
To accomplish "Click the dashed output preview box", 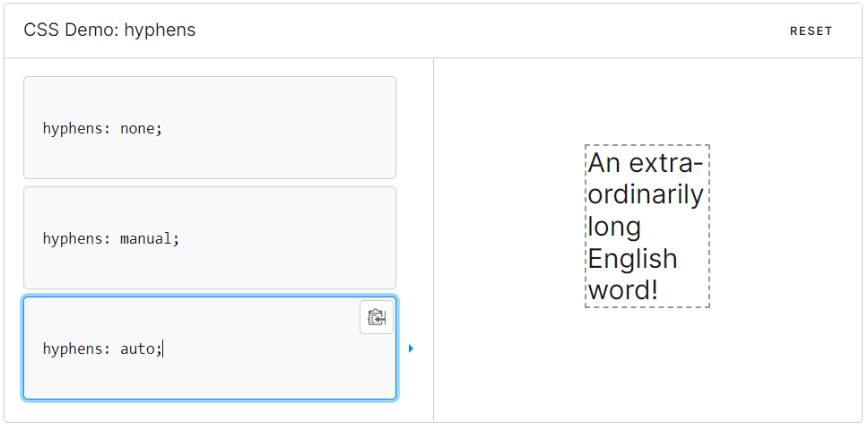I will click(x=647, y=226).
